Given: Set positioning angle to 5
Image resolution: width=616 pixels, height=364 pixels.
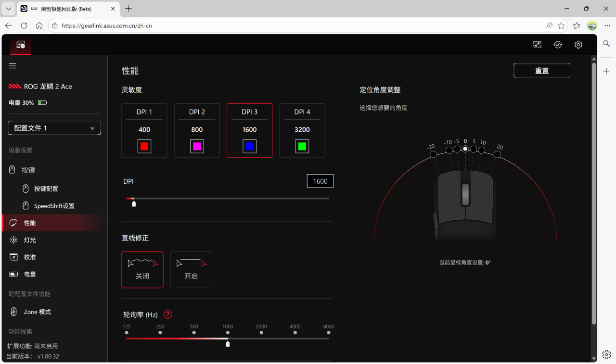Looking at the screenshot, I should pos(474,149).
